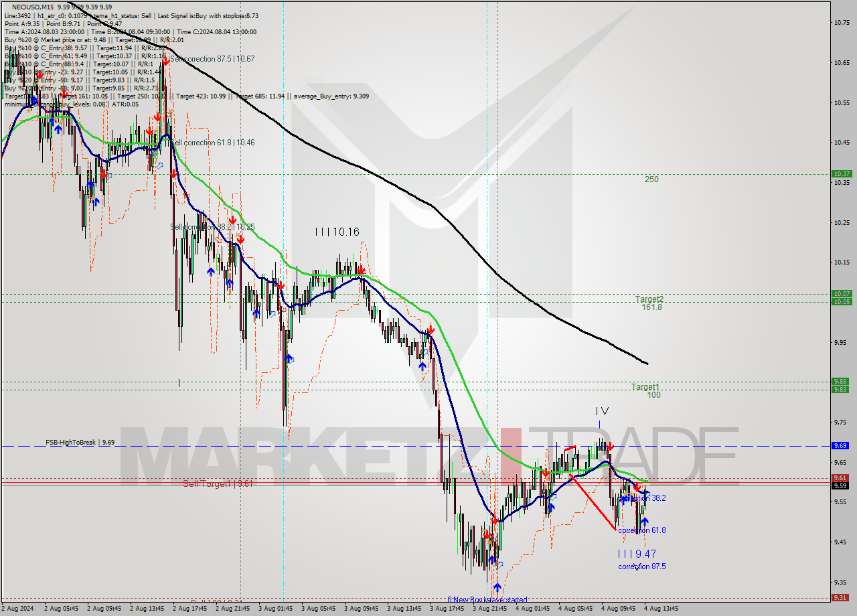Click the 9.95 price axis label
The height and width of the screenshot is (616, 857).
click(842, 342)
